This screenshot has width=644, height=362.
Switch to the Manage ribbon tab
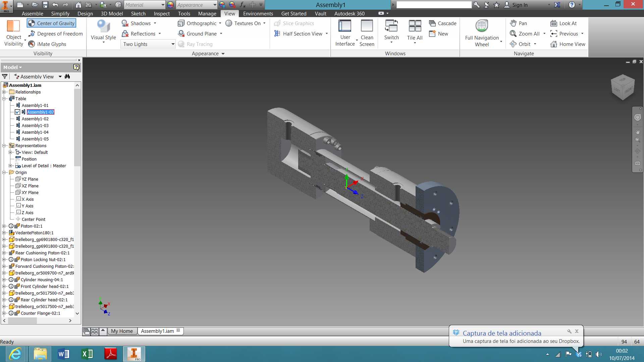click(207, 13)
